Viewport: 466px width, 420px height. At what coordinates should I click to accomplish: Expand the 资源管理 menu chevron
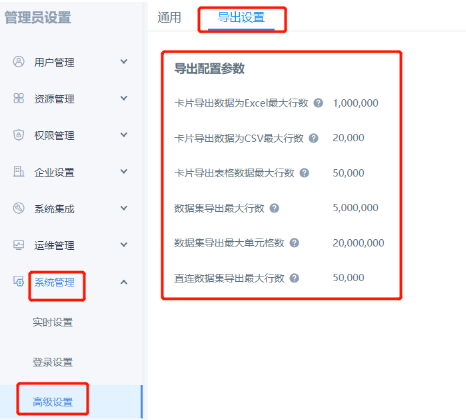pyautogui.click(x=124, y=98)
